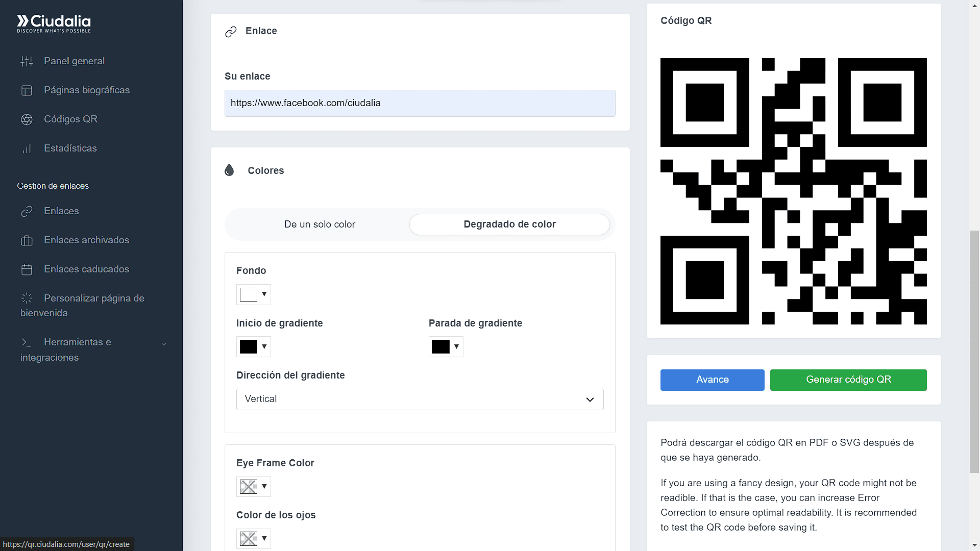Click the Personalizar página loader icon
Image resolution: width=980 pixels, height=551 pixels.
point(27,298)
